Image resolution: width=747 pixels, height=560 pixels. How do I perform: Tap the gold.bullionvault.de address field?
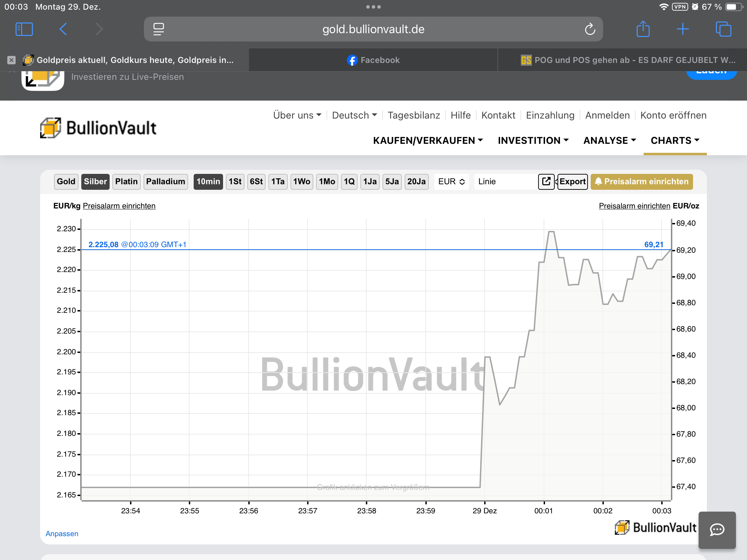(373, 29)
